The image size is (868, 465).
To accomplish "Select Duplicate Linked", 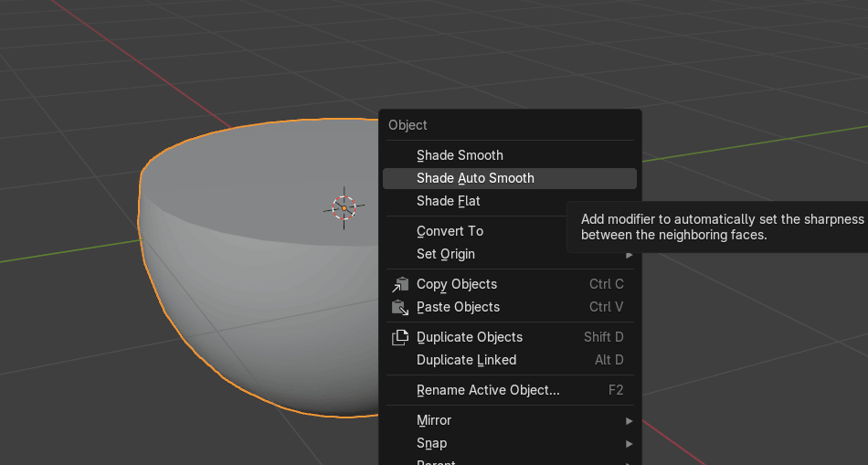I will pos(466,360).
